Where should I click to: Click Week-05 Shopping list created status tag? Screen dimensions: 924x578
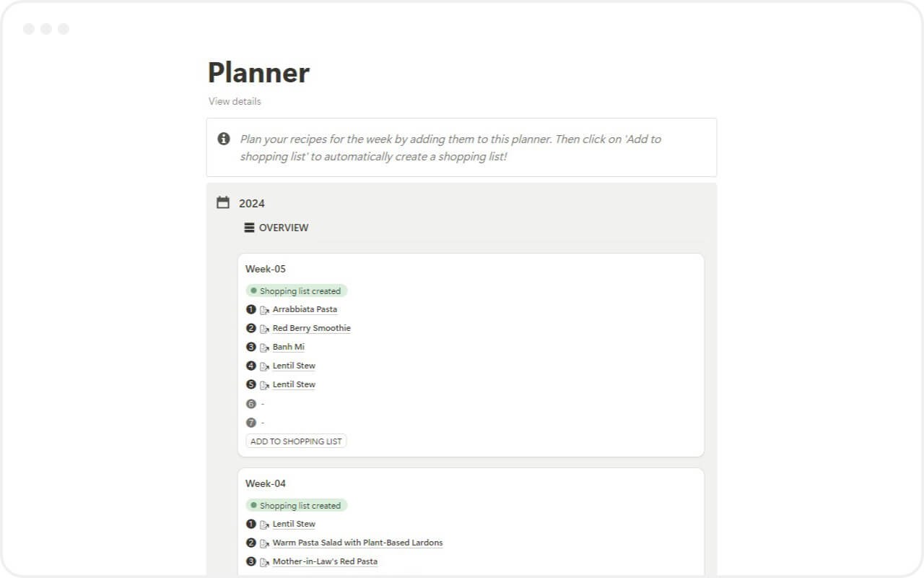coord(296,290)
